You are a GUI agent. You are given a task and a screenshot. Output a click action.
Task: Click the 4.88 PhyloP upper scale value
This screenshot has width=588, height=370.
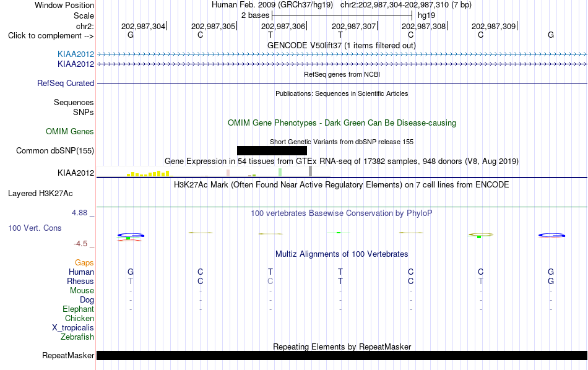click(x=79, y=213)
